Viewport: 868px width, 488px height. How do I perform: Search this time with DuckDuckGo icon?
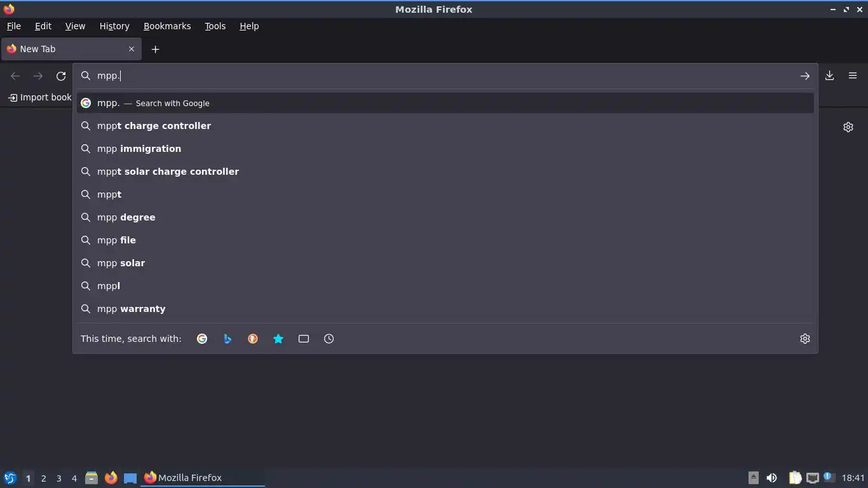(x=253, y=339)
